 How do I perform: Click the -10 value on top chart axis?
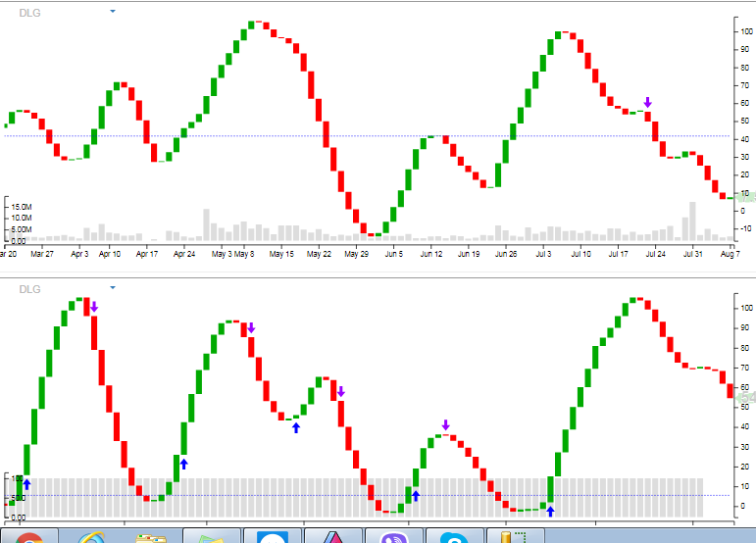pos(745,228)
